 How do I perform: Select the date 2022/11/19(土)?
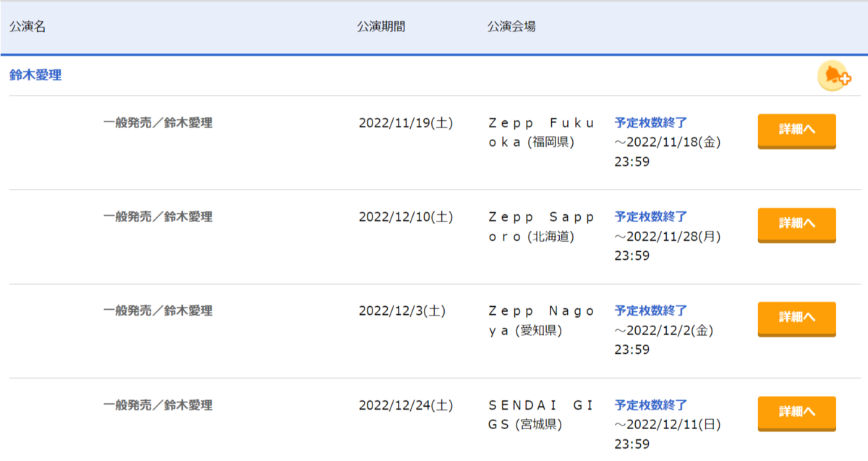[406, 123]
